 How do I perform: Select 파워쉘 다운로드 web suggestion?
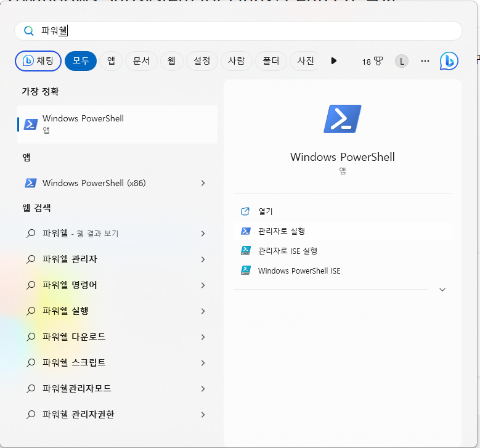[x=118, y=337]
